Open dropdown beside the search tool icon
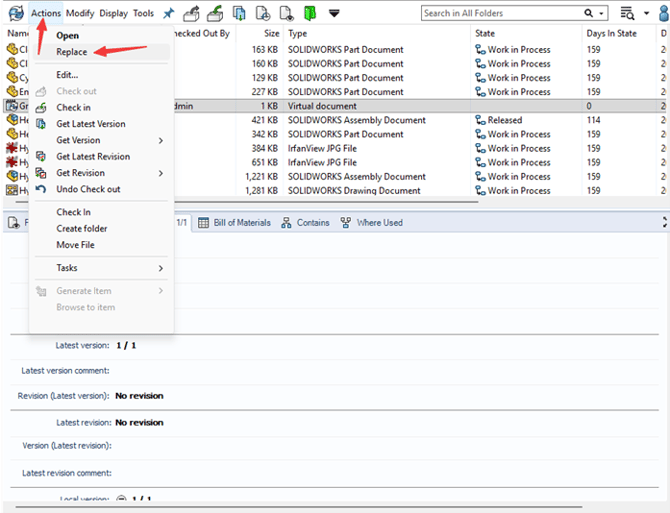Viewport: 670px width, 513px height. tap(646, 13)
